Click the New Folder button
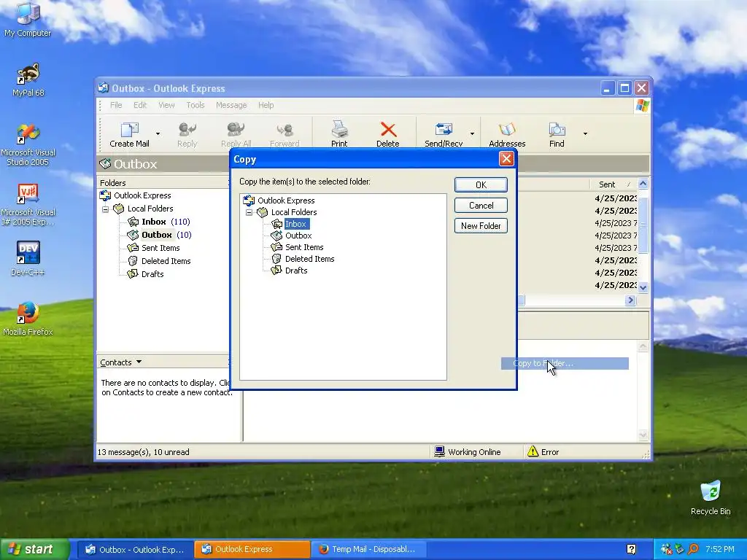Image resolution: width=747 pixels, height=560 pixels. [x=481, y=226]
